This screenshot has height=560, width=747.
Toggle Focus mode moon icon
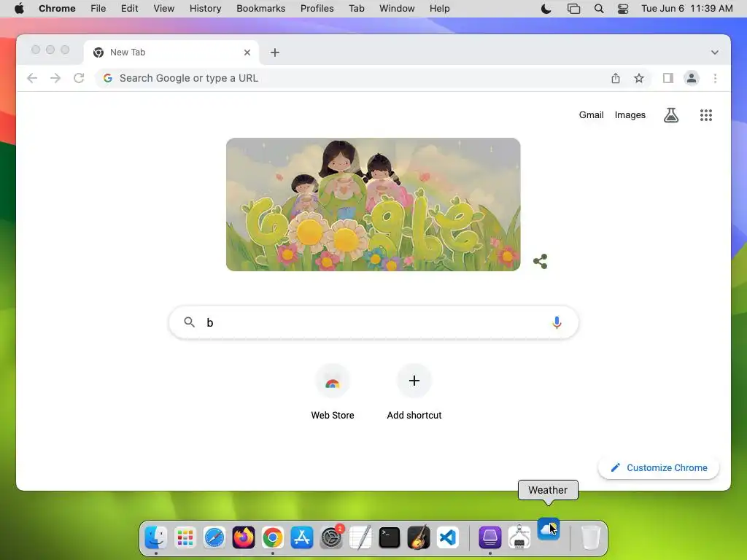click(x=546, y=9)
